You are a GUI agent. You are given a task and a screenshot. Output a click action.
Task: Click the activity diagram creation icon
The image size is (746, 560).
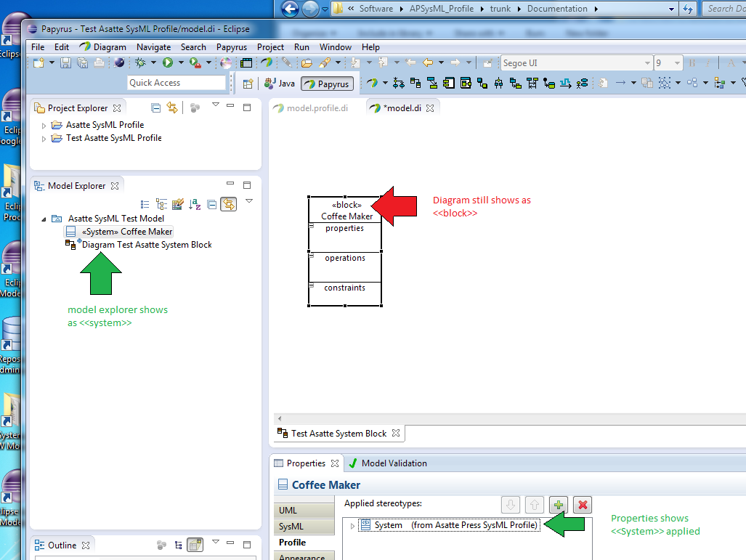click(399, 84)
